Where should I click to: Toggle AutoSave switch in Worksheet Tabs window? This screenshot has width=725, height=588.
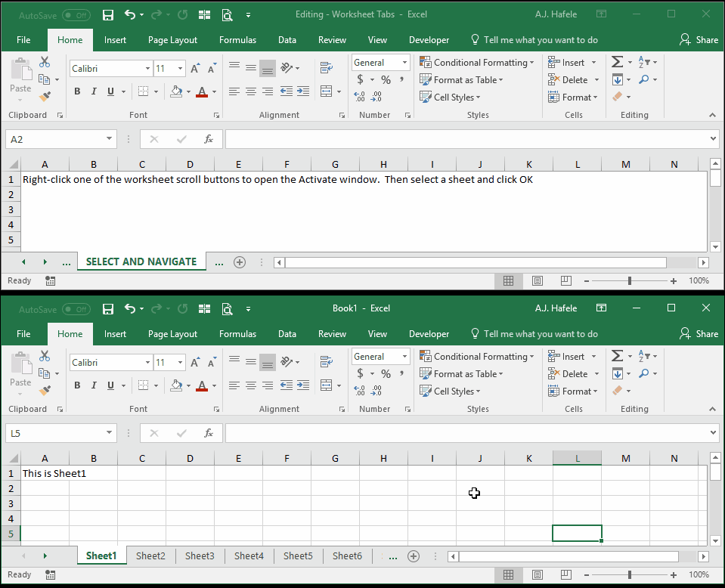click(x=76, y=15)
